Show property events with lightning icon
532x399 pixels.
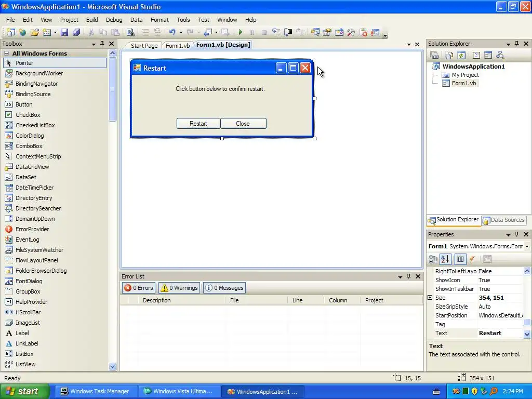tap(472, 259)
